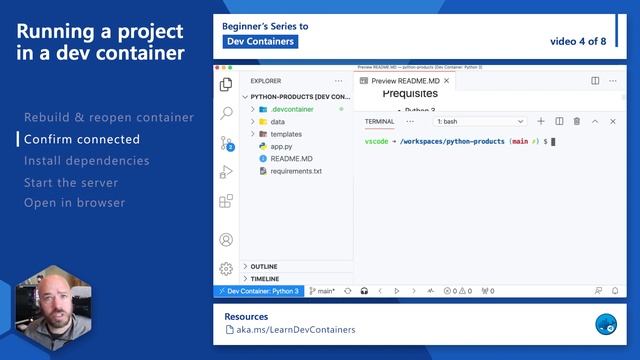Click 'Start the server' agenda item

tap(71, 182)
